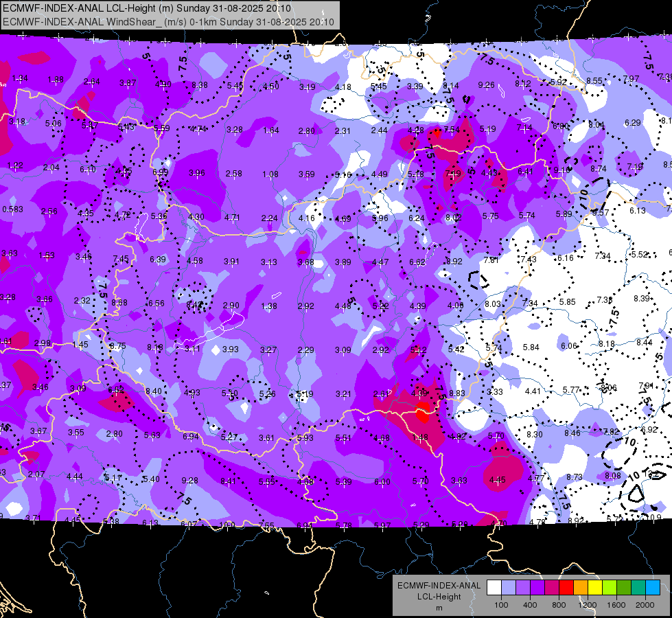Click the legend label 'ECMWF-INDEX-ANAL'
The width and height of the screenshot is (672, 618).
(439, 586)
